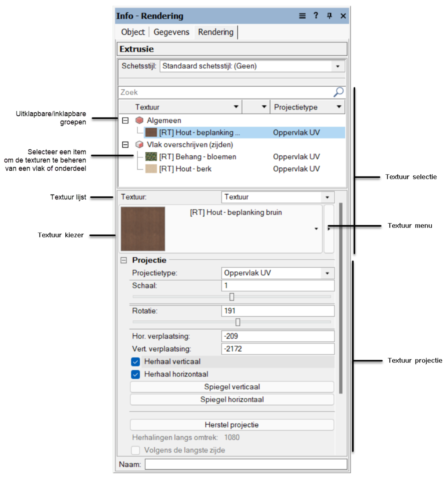Open the panel hamburger menu icon

pos(302,16)
